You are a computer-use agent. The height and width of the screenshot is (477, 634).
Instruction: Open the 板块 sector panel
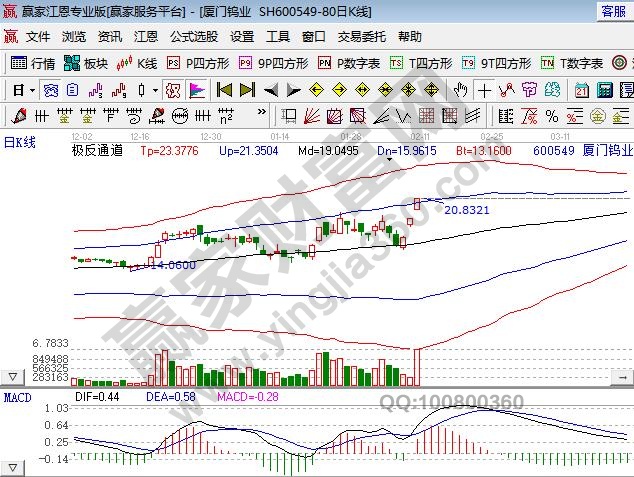coord(86,63)
